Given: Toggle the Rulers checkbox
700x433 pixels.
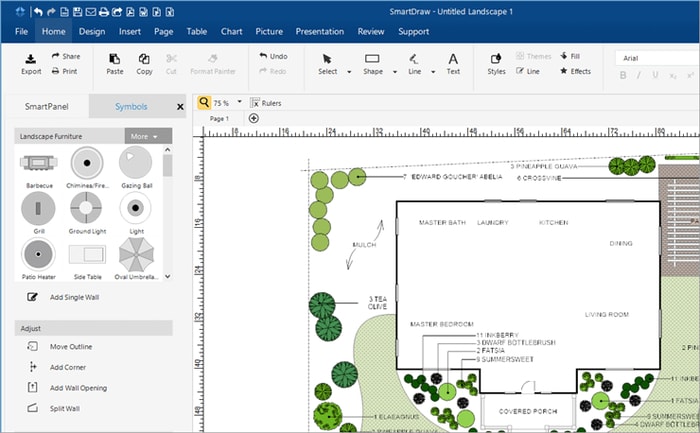Looking at the screenshot, I should (x=256, y=102).
